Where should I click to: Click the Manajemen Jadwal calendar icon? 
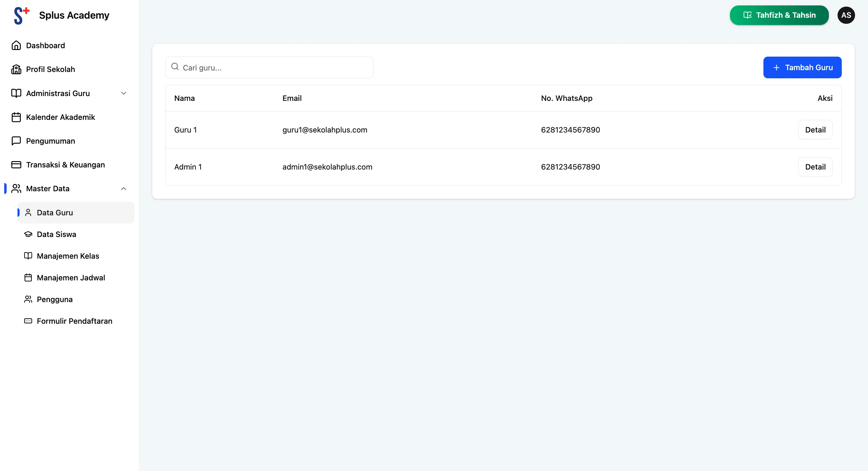[28, 277]
